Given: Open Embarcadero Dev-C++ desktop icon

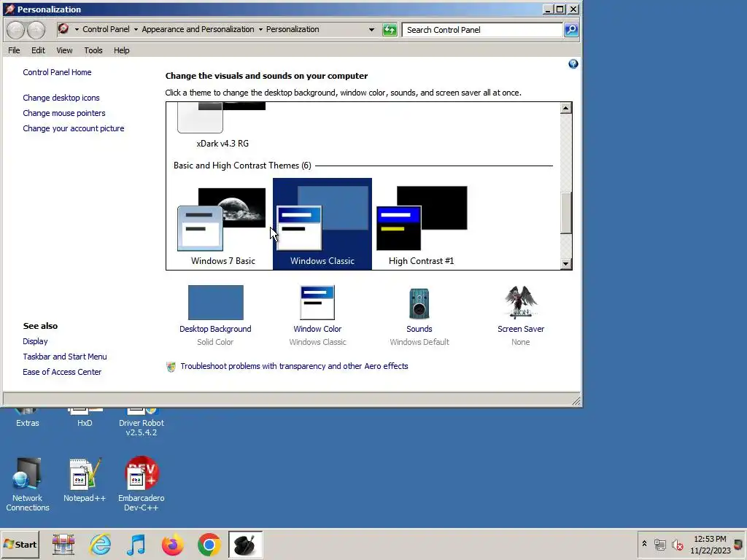Looking at the screenshot, I should pos(141,484).
